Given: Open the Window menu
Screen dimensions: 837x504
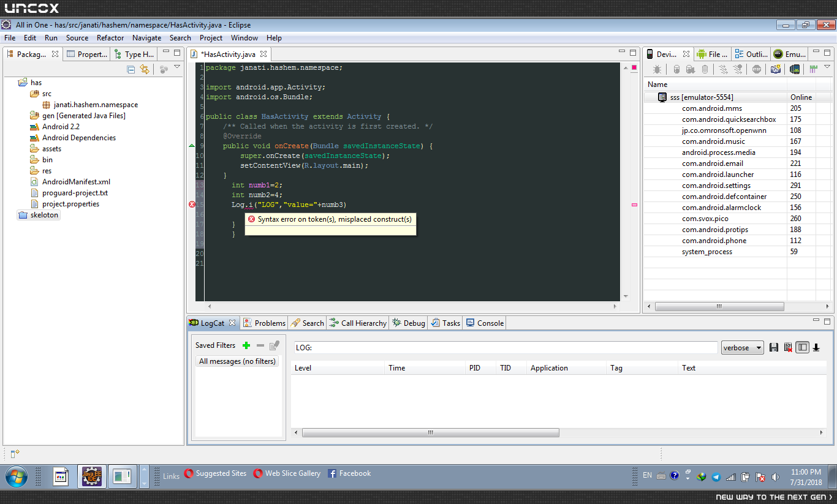Looking at the screenshot, I should click(x=244, y=38).
